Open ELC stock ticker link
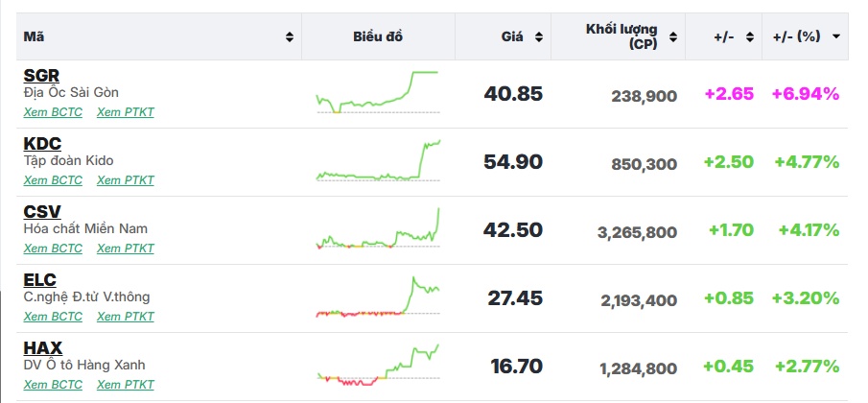The image size is (868, 403). pyautogui.click(x=40, y=280)
